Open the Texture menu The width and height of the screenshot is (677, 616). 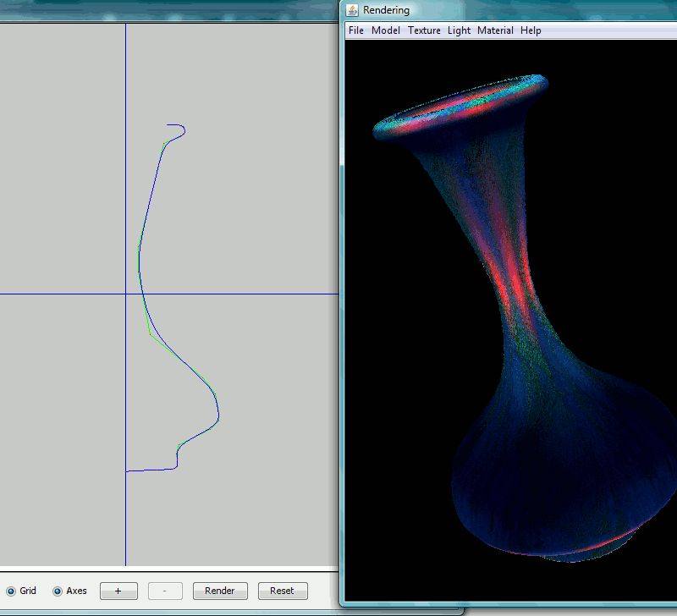[424, 30]
